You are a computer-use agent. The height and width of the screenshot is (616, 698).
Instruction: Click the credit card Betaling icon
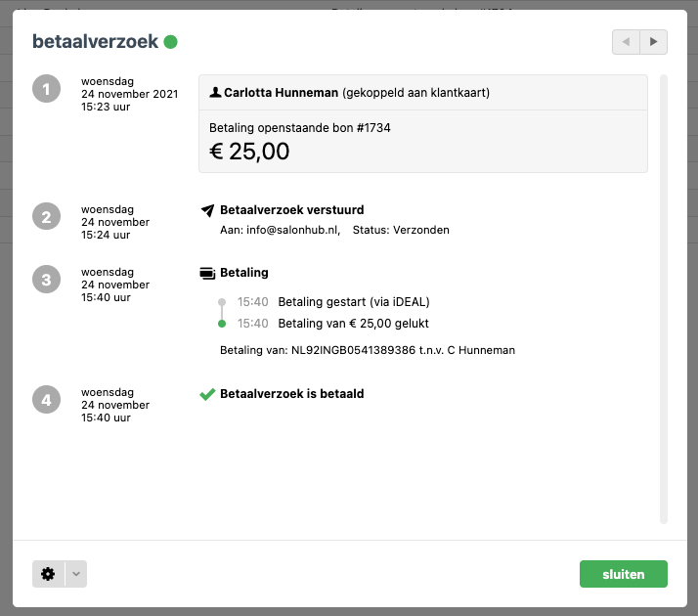[207, 273]
